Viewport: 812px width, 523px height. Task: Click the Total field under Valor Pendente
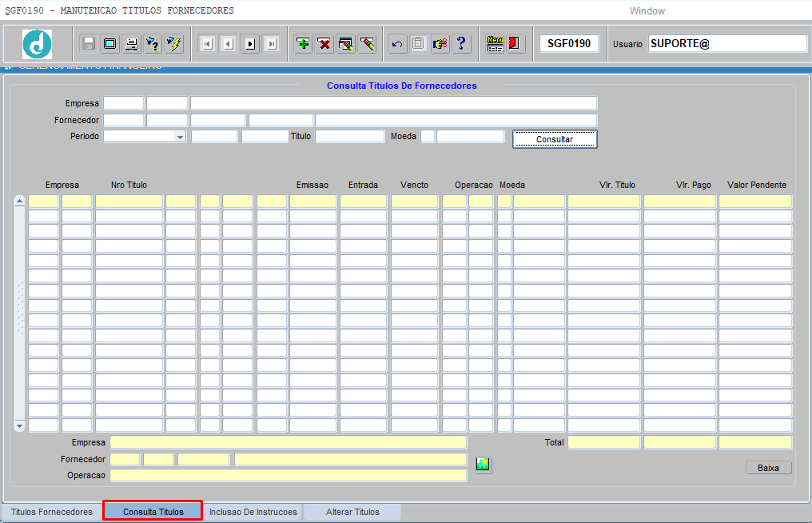pyautogui.click(x=755, y=442)
